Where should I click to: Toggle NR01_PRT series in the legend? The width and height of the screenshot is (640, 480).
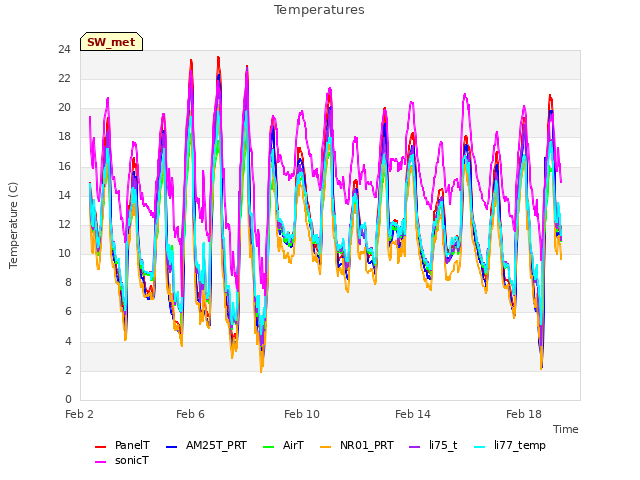(x=357, y=445)
